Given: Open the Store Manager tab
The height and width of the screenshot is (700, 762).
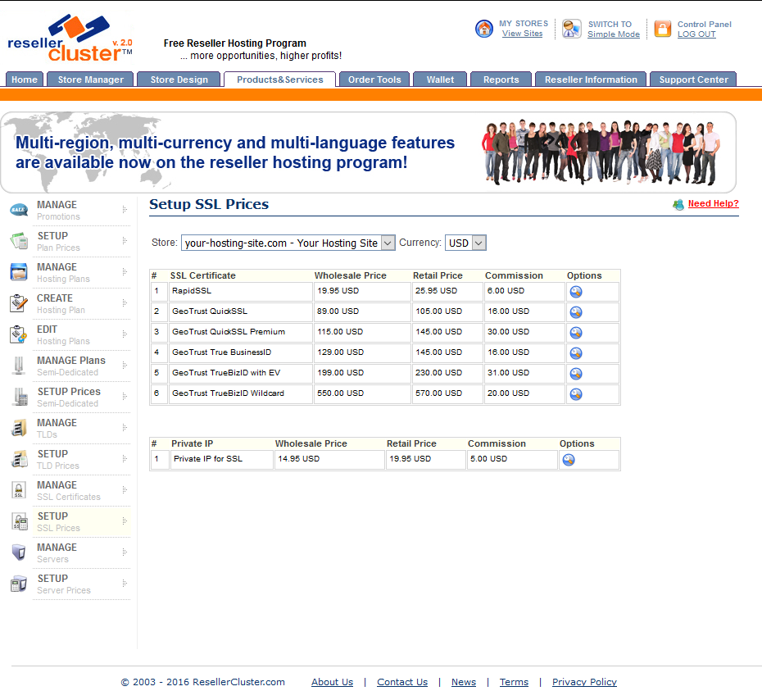Looking at the screenshot, I should (x=90, y=80).
